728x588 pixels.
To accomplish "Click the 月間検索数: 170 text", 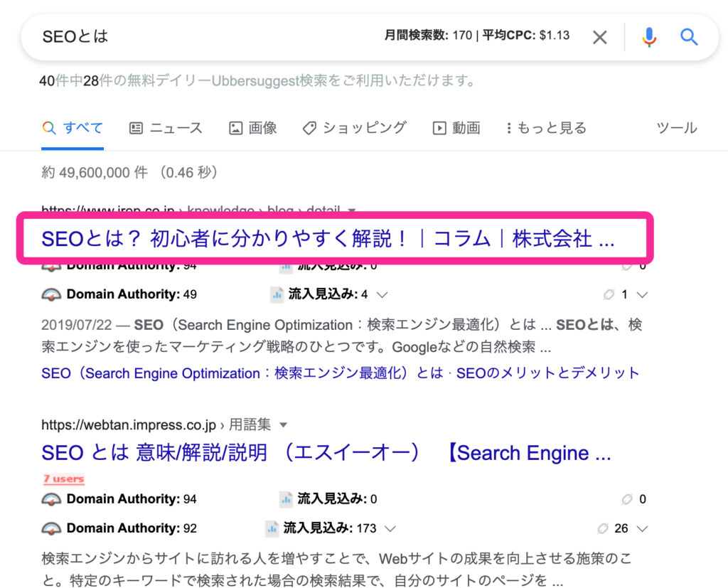I will coord(428,36).
